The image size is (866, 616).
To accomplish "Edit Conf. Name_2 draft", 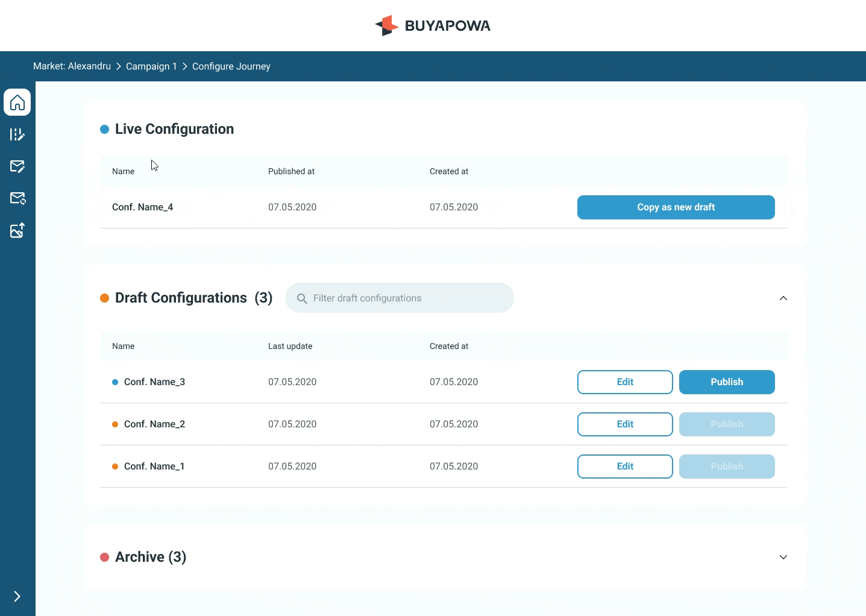I will [x=625, y=424].
